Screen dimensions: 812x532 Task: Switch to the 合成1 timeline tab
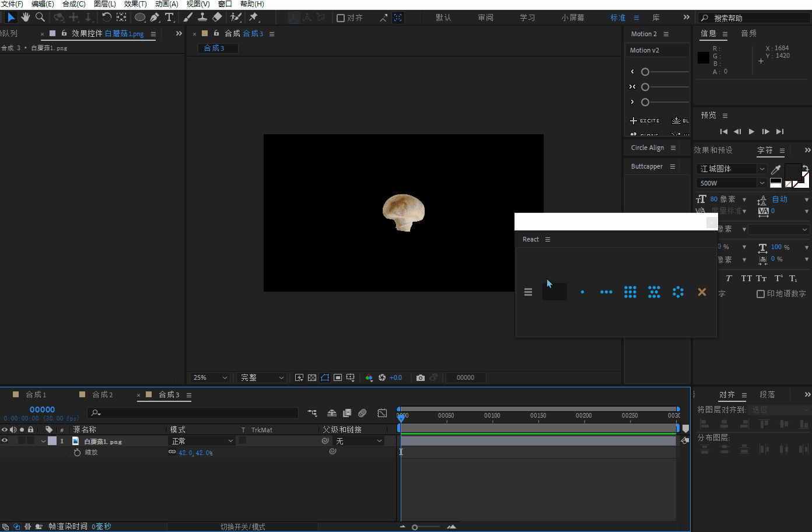point(36,395)
